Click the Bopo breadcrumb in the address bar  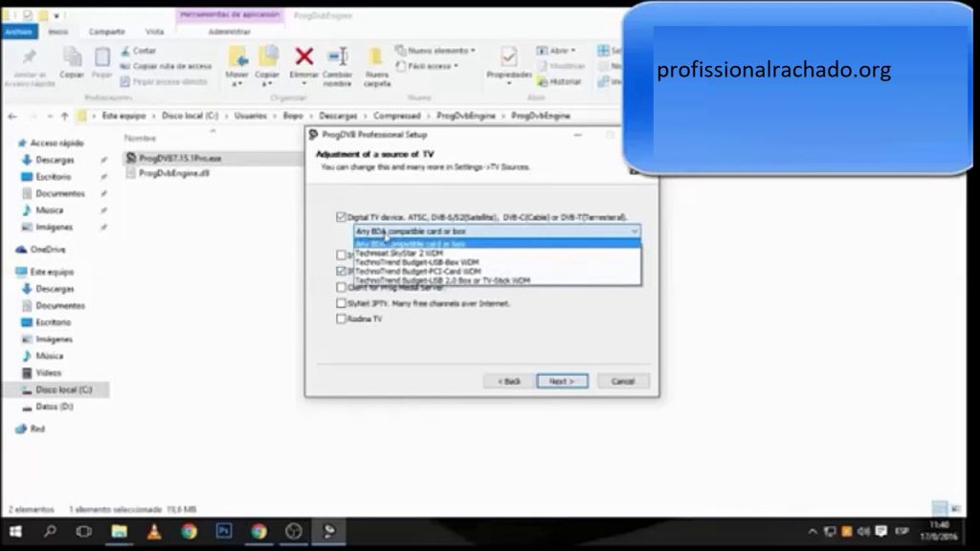[293, 116]
